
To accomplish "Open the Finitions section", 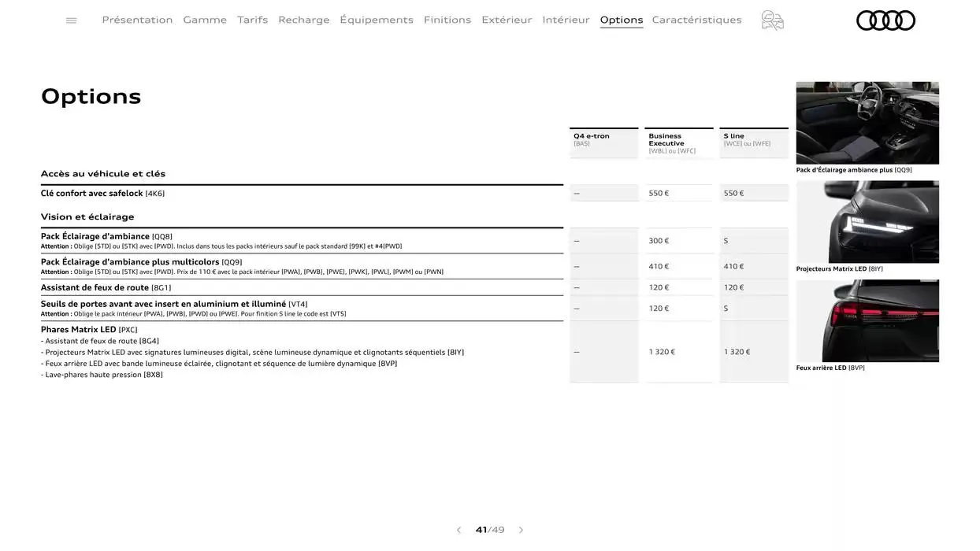I will [447, 19].
